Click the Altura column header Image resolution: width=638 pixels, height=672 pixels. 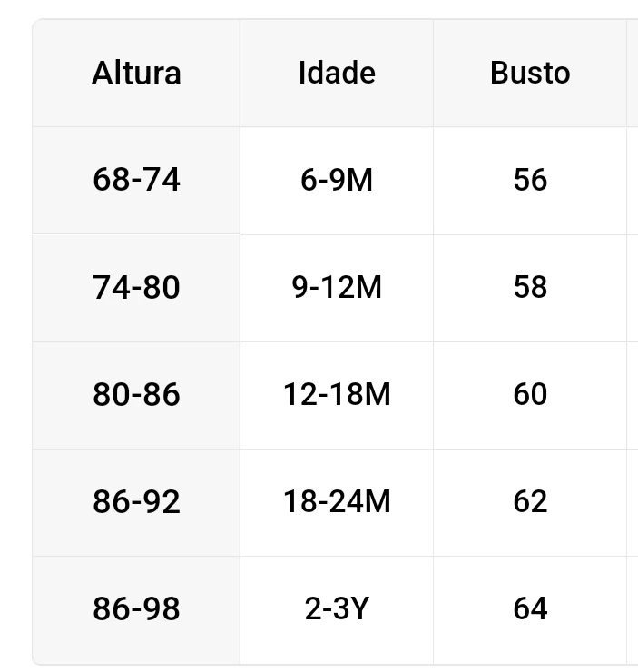136,73
